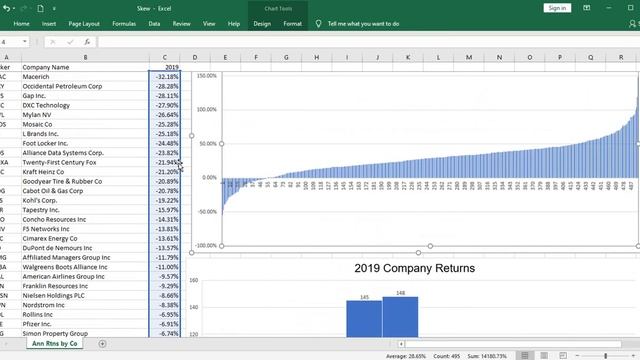Click the Sign in button
Screen dimensions: 640x360
(557, 8)
